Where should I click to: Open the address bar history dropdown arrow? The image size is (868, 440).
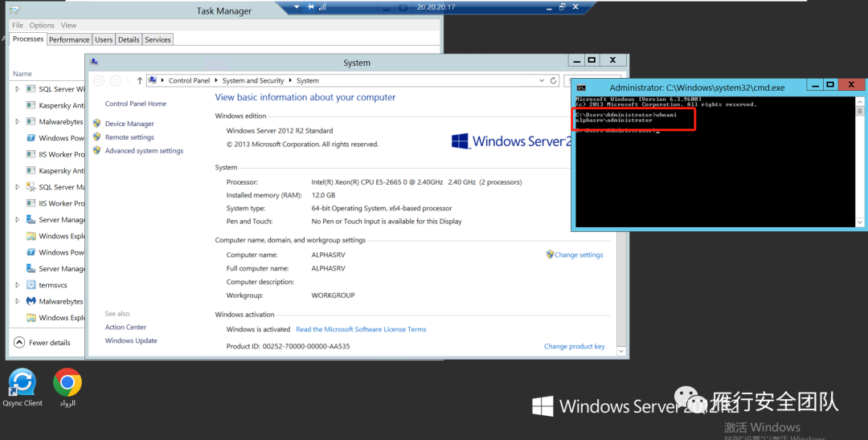542,81
